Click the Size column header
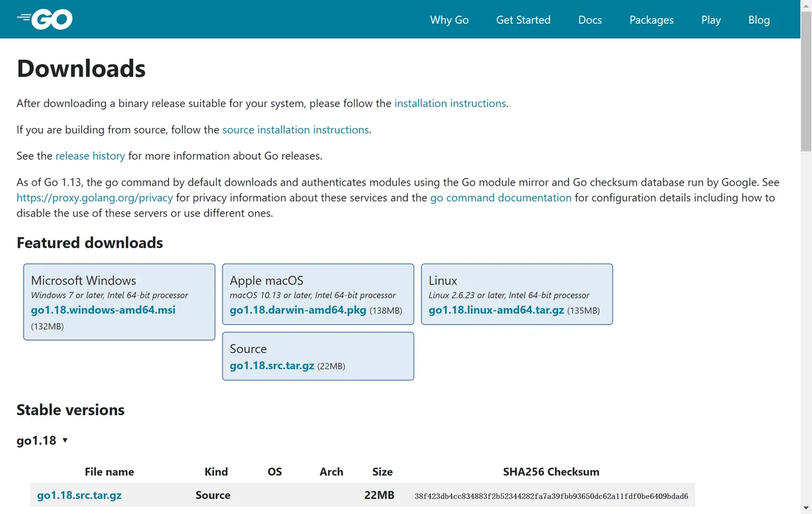 coord(382,472)
